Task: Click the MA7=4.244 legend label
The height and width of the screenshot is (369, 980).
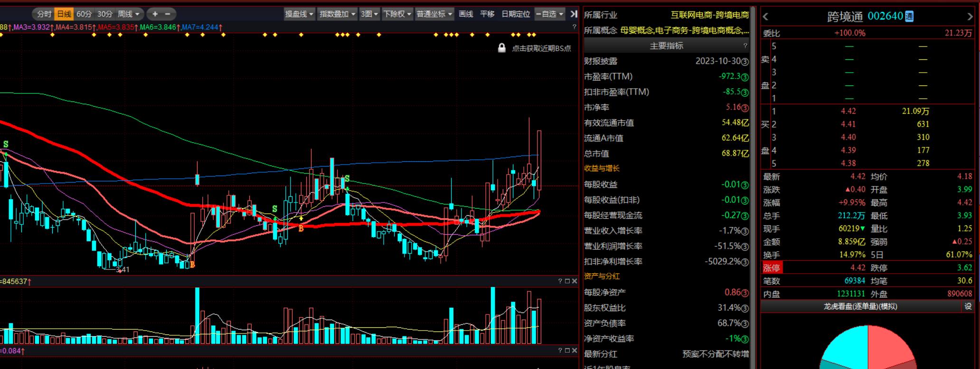Action: [x=201, y=28]
